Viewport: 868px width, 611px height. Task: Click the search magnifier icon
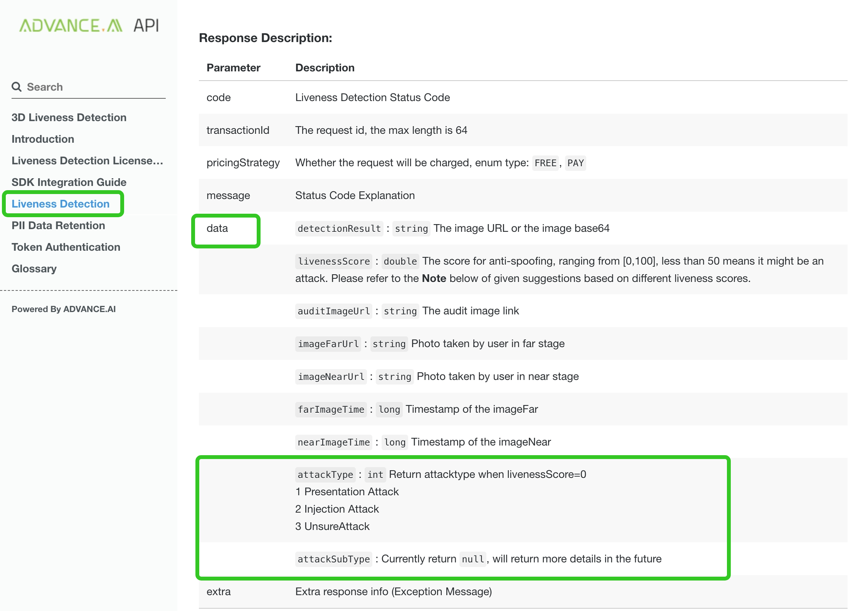tap(17, 87)
